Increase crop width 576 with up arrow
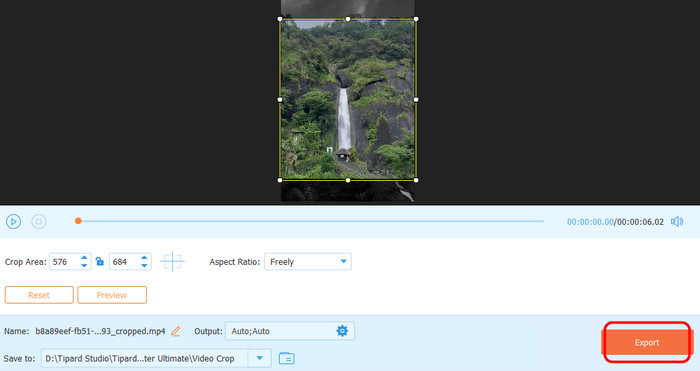This screenshot has height=371, width=700. tap(84, 258)
